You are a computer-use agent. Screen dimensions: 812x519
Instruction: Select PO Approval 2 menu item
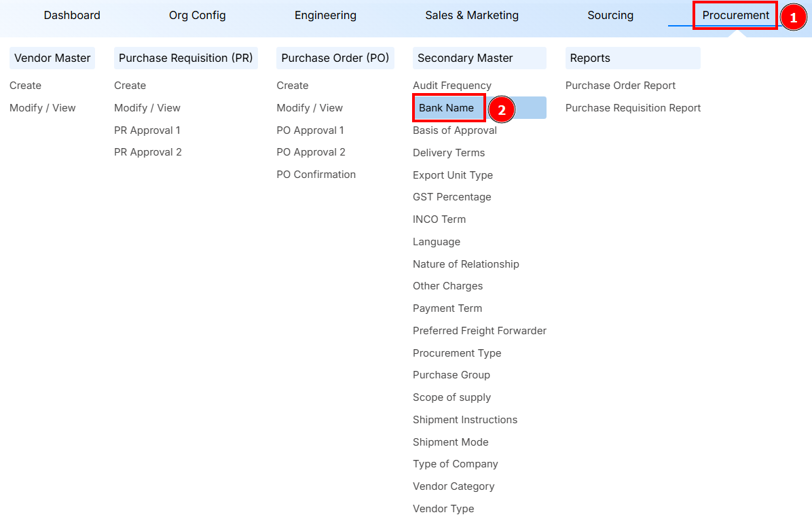click(311, 152)
